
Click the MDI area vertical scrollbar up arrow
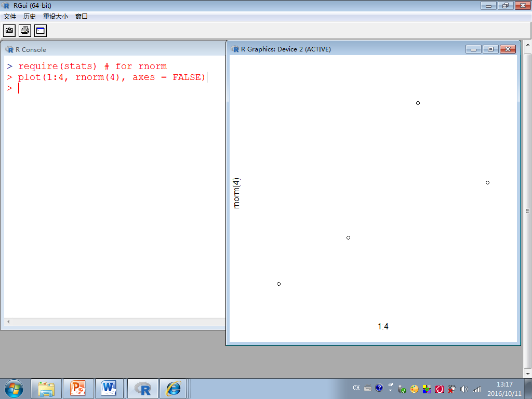[x=528, y=45]
